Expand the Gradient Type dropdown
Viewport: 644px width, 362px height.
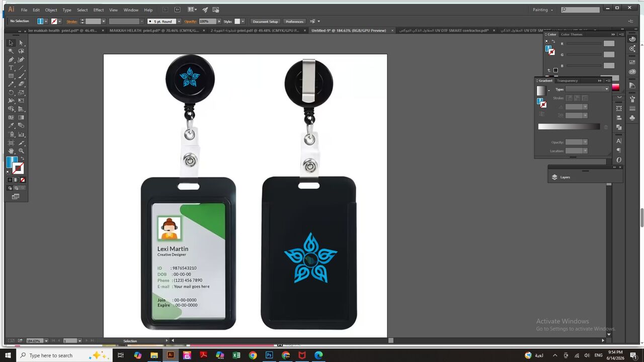point(587,89)
